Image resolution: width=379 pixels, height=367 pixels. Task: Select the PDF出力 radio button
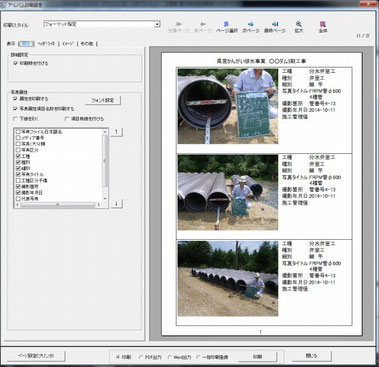pyautogui.click(x=141, y=357)
